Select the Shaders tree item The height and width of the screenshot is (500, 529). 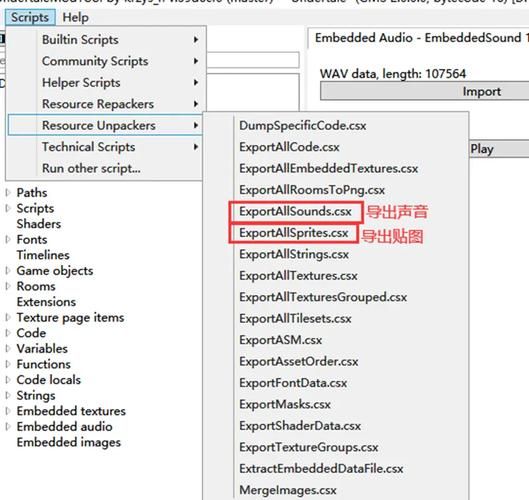39,224
